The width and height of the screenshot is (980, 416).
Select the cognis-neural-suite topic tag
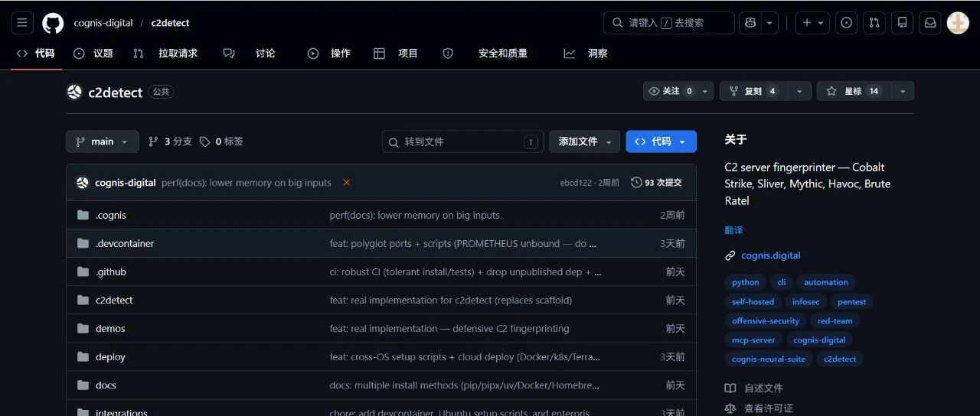click(x=769, y=359)
